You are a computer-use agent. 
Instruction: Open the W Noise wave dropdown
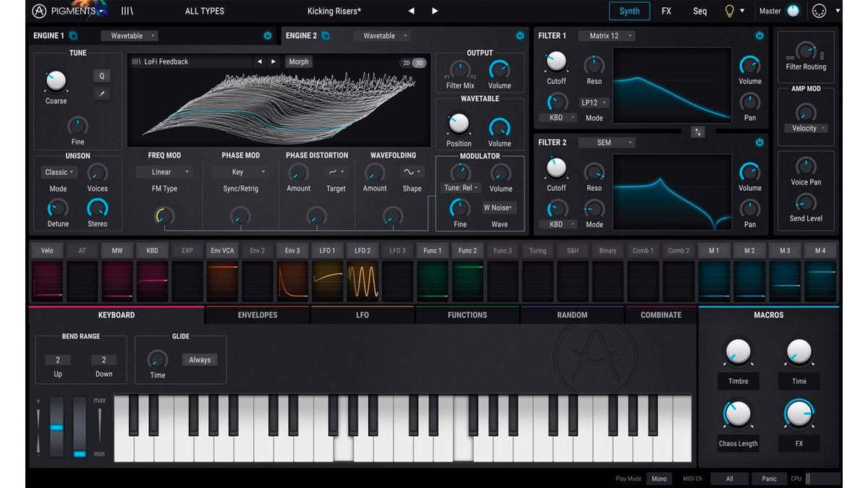pos(499,207)
